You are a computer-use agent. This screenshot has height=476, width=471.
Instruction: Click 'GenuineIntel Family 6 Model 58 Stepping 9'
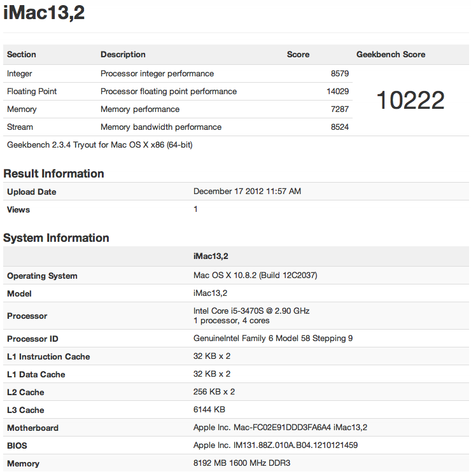click(273, 339)
